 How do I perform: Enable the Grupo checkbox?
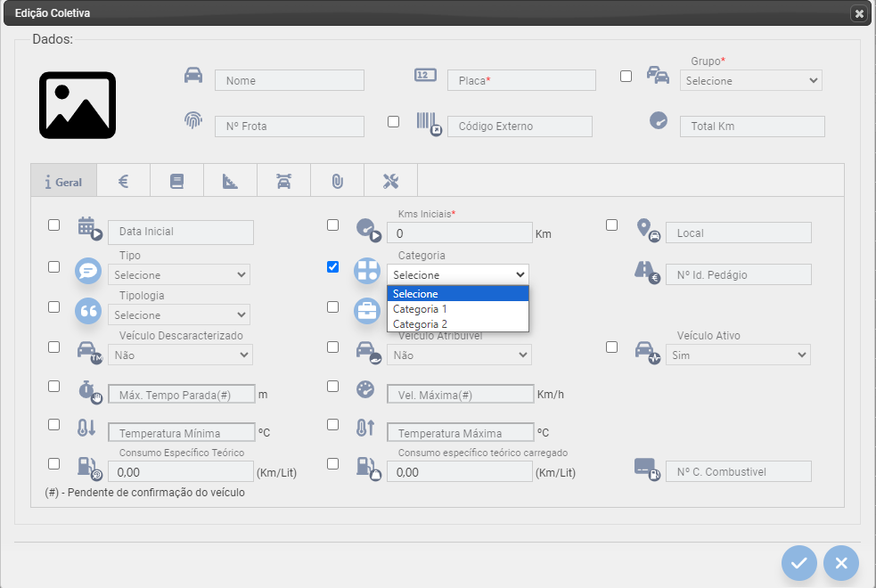[626, 76]
